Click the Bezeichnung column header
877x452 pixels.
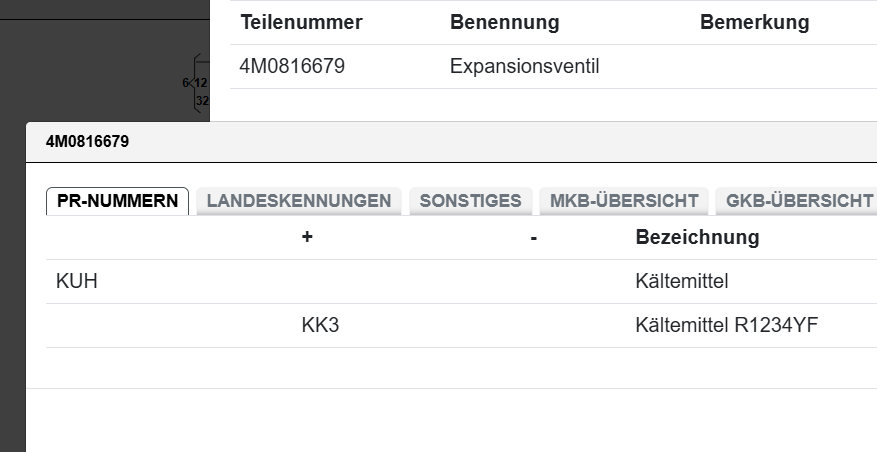pos(697,238)
